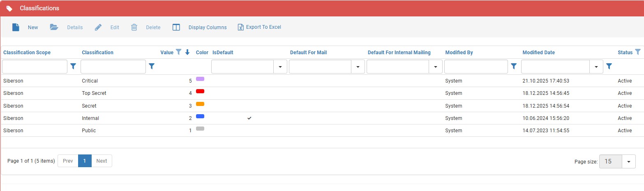This screenshot has width=644, height=191.
Task: Go to the Next page
Action: point(102,161)
